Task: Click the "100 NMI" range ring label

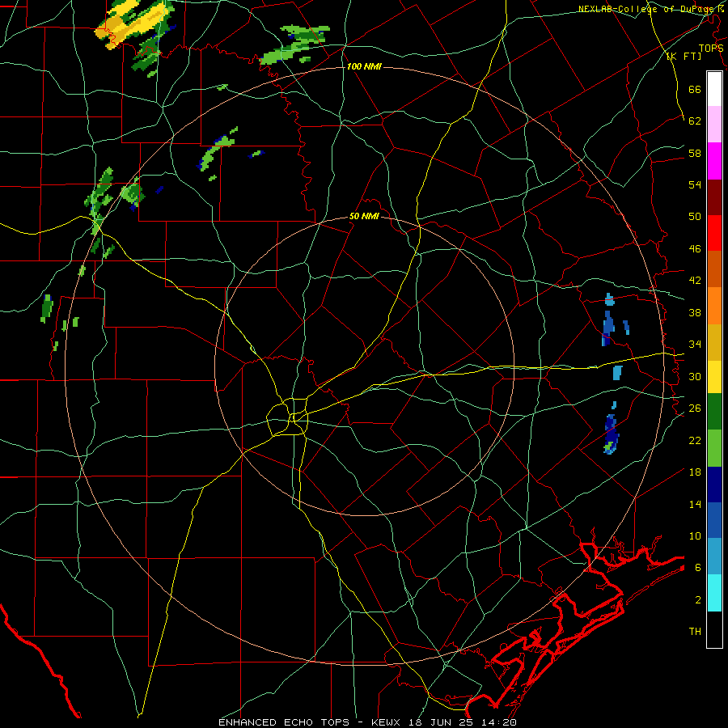Action: click(x=364, y=67)
